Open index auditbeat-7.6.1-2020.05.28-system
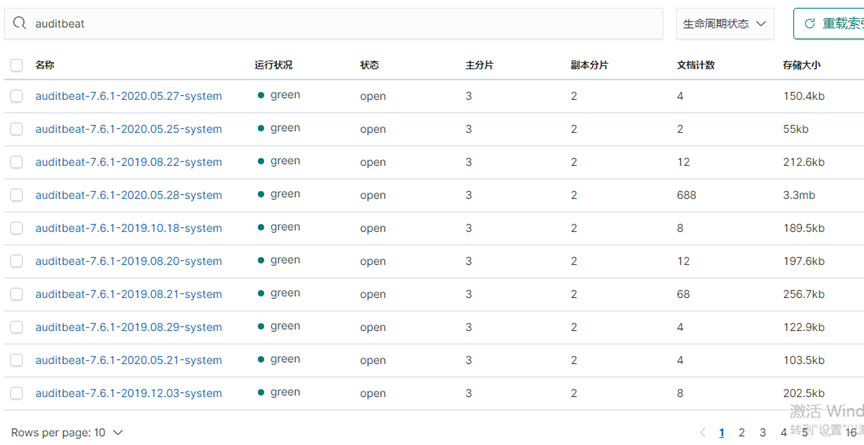 (129, 195)
